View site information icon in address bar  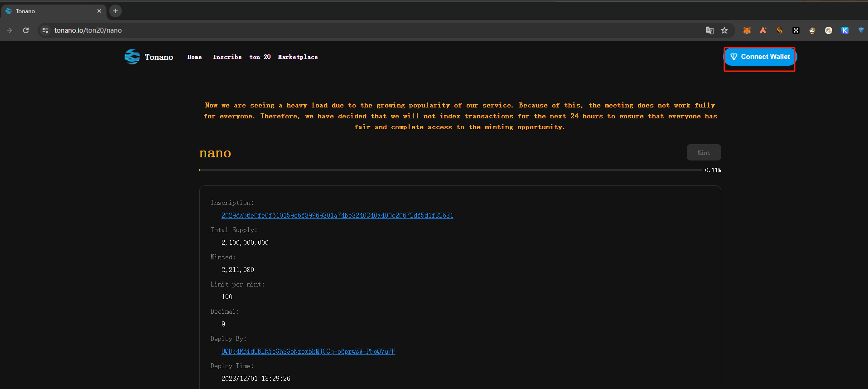[x=45, y=30]
